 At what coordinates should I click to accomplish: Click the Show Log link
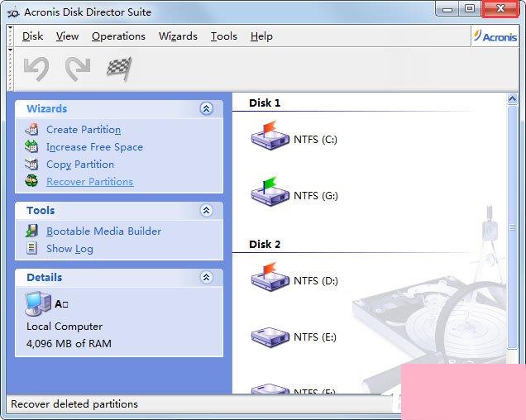click(69, 249)
